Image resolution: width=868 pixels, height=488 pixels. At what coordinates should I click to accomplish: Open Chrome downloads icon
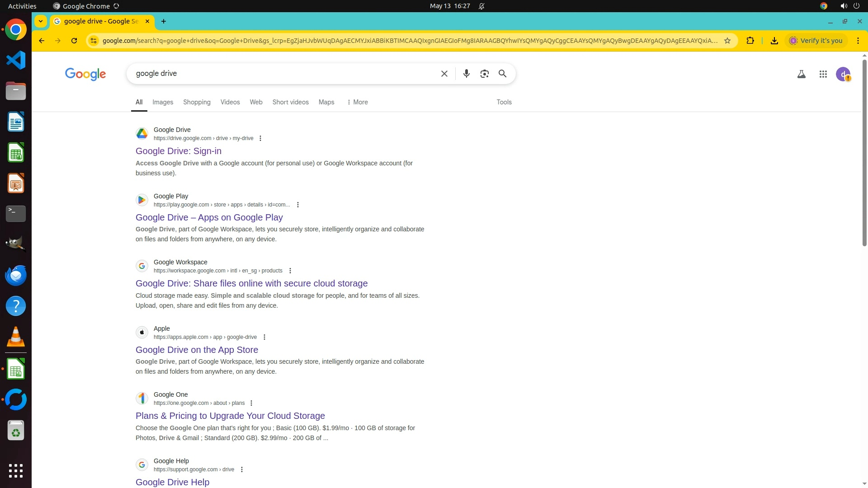pos(774,41)
